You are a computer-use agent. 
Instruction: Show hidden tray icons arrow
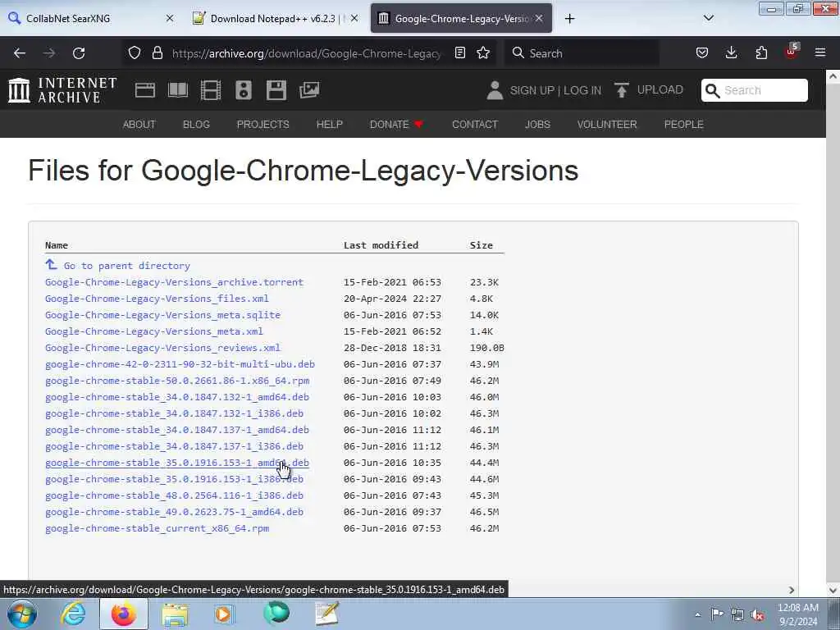click(x=697, y=614)
